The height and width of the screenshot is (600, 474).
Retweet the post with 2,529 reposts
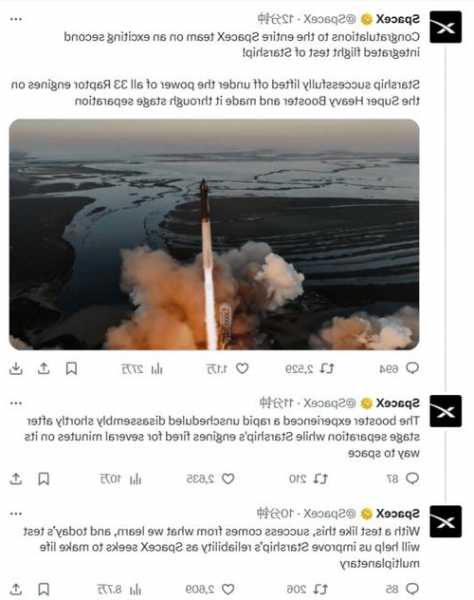pos(327,368)
